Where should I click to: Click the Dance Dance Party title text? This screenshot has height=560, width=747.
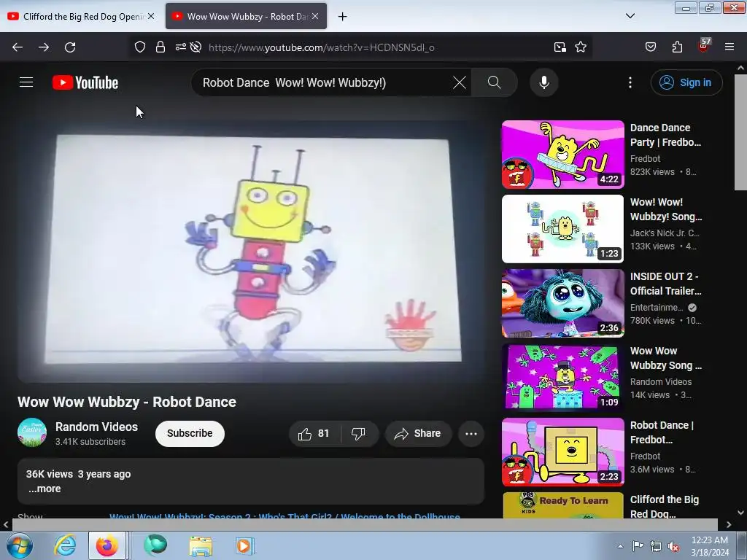[x=665, y=135]
